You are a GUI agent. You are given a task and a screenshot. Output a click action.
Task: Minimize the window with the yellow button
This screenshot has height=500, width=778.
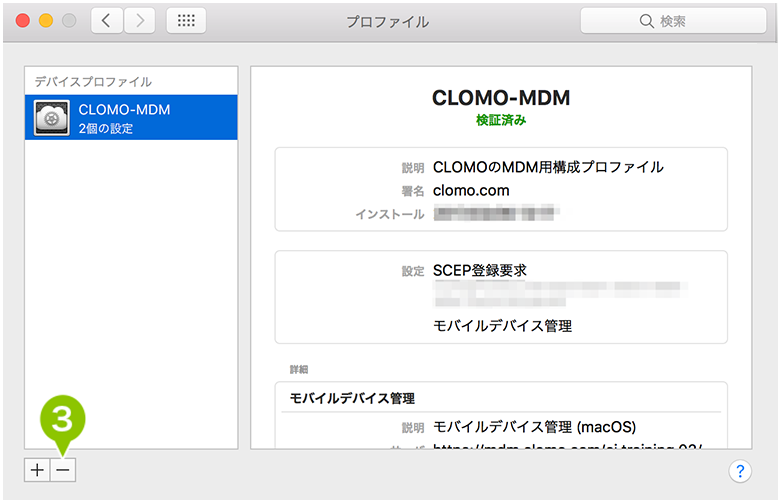coord(46,21)
